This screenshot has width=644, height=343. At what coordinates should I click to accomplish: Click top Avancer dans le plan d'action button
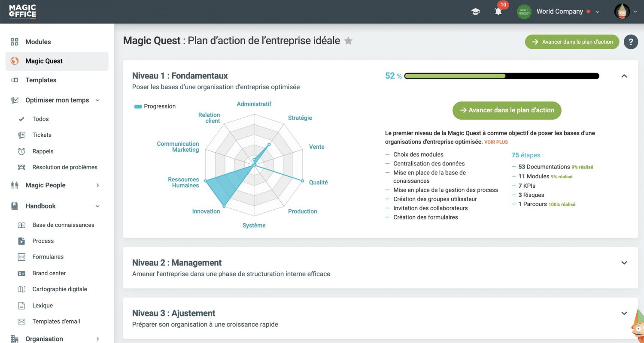[572, 42]
